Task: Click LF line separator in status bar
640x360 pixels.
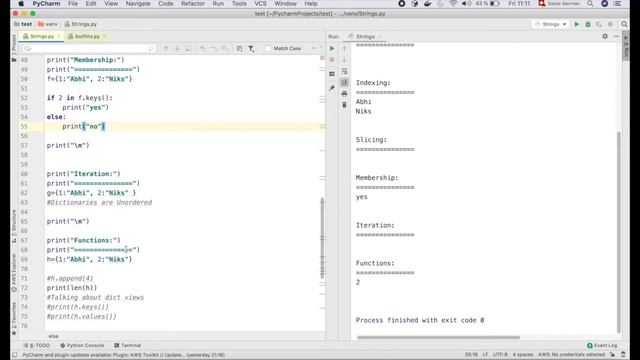Action: pyautogui.click(x=485, y=355)
